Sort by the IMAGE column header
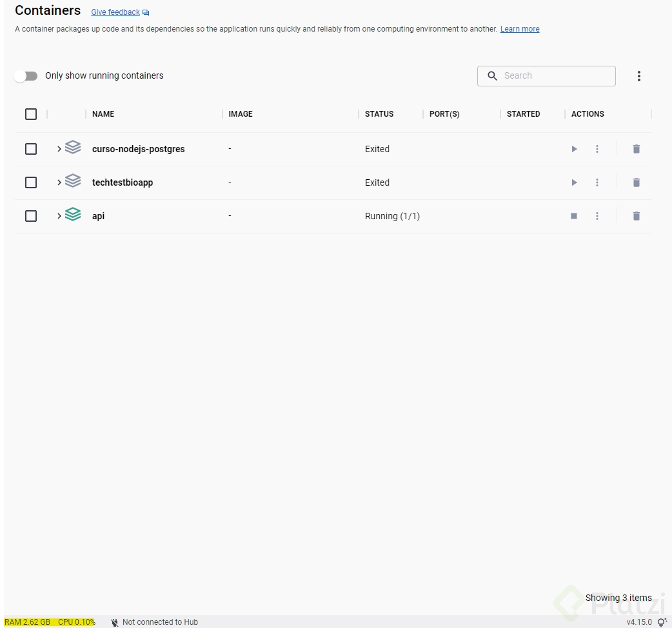This screenshot has width=672, height=628. [x=241, y=114]
